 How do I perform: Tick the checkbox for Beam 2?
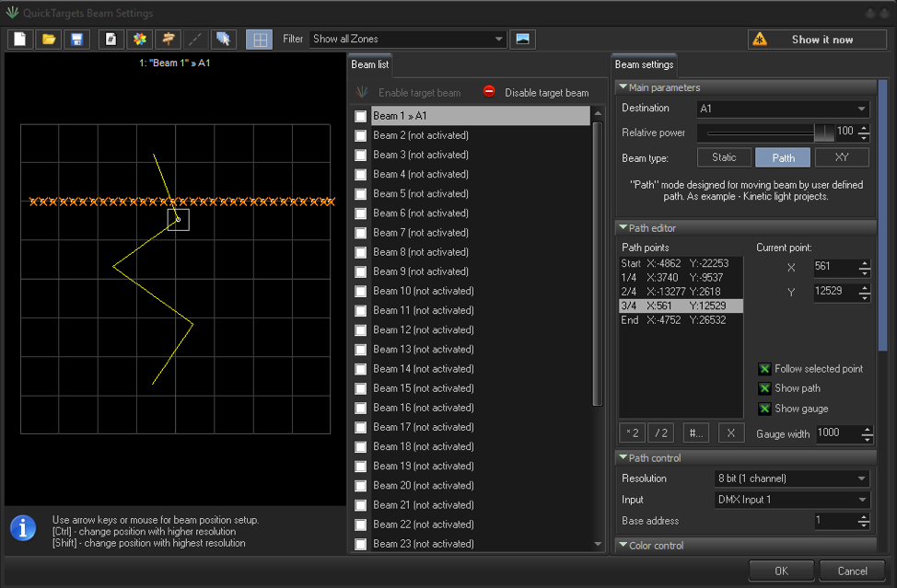(361, 136)
